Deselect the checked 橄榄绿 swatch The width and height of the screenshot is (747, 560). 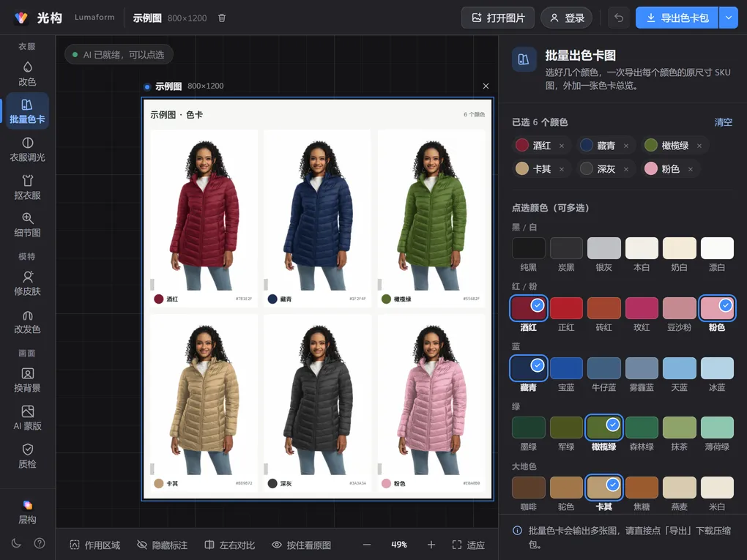603,428
